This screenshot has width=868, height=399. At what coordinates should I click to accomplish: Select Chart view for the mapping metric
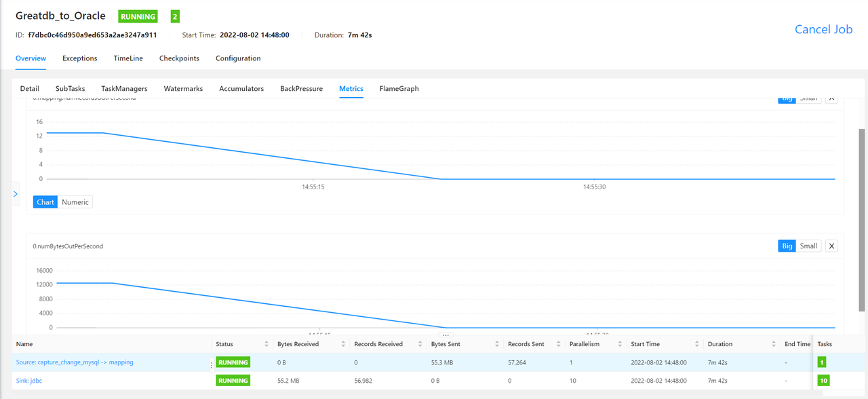(x=45, y=202)
